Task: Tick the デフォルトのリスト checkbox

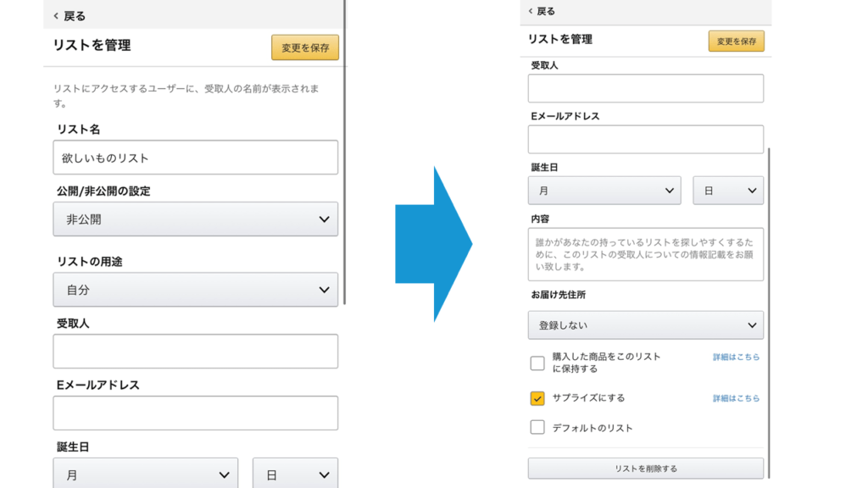Action: (537, 428)
